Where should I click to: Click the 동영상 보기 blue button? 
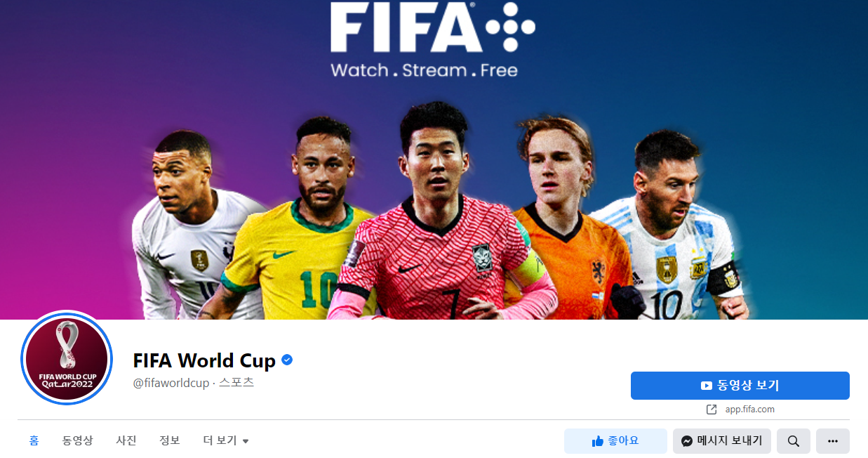pos(740,386)
